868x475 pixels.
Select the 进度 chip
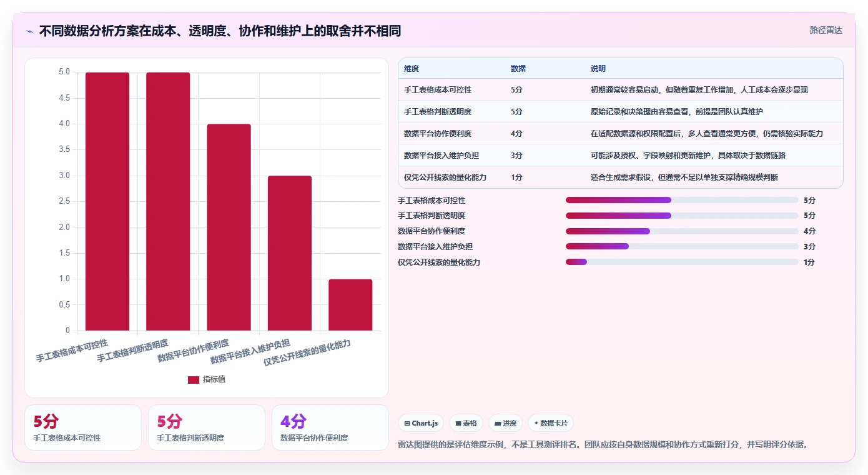(x=505, y=423)
